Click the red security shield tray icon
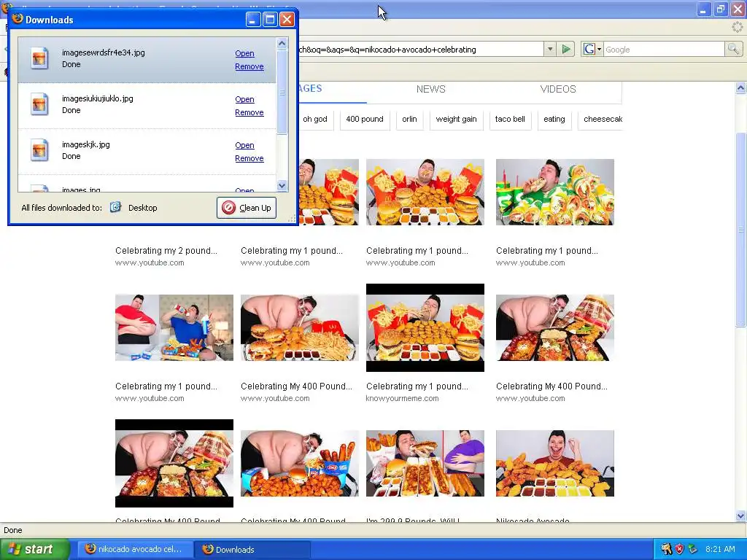The image size is (747, 560). point(680,549)
